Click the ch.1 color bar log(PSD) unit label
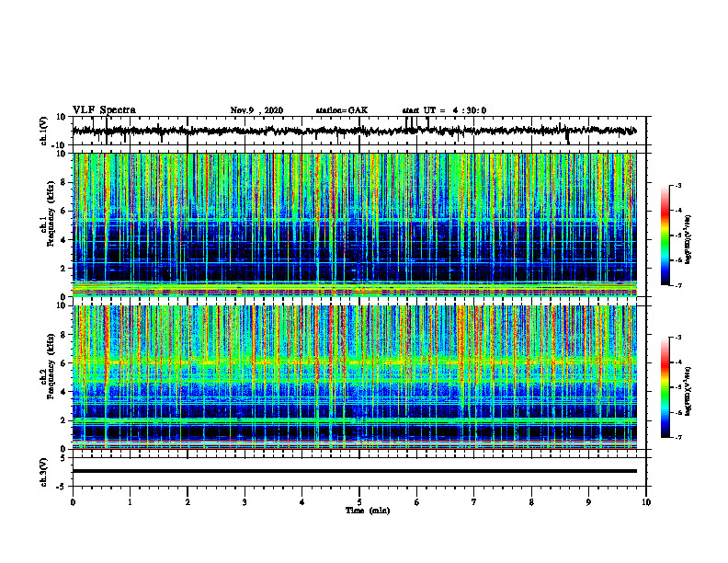The image size is (728, 563). (688, 240)
